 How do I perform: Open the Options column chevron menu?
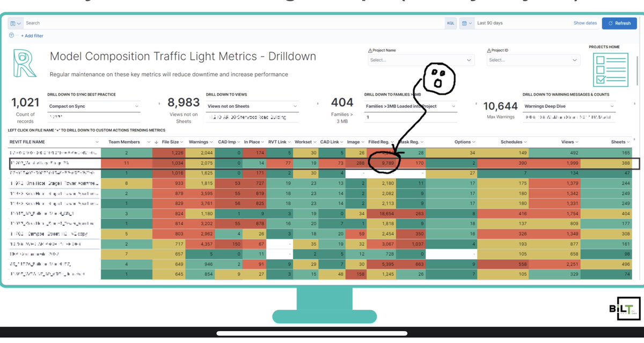coord(474,142)
